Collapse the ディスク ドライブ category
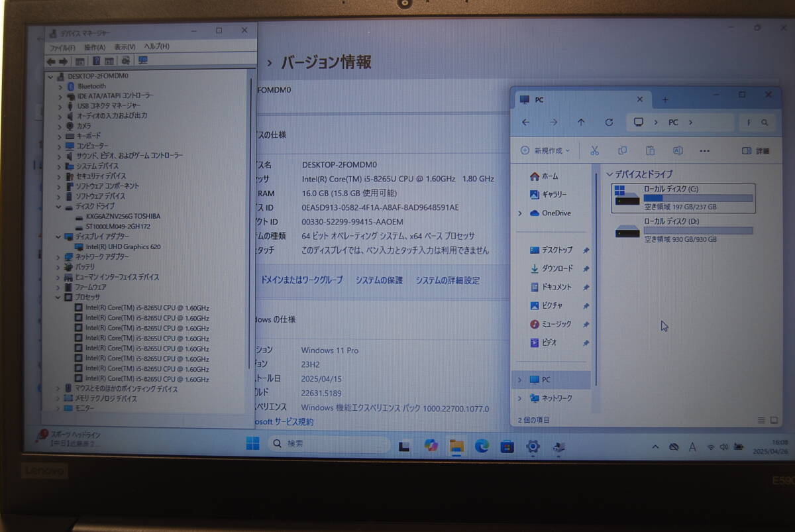Screen dimensions: 795x532 (59, 206)
